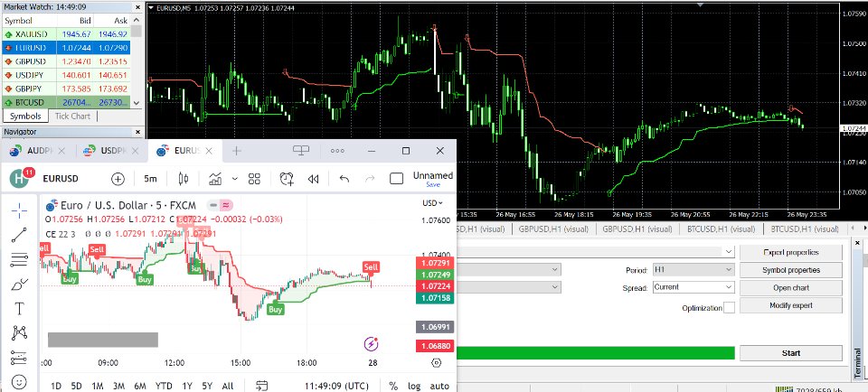Click the Start button in tester
The width and height of the screenshot is (868, 392).
tap(791, 353)
